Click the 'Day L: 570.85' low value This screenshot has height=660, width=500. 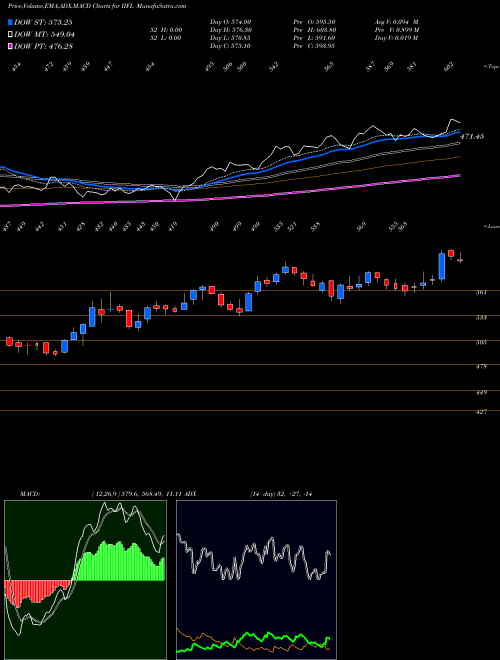pos(230,38)
